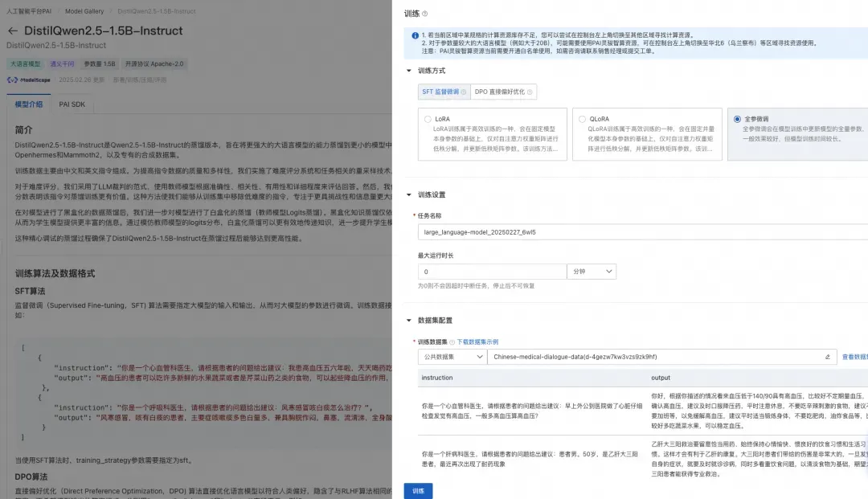Click the 任务名称 field label

429,216
